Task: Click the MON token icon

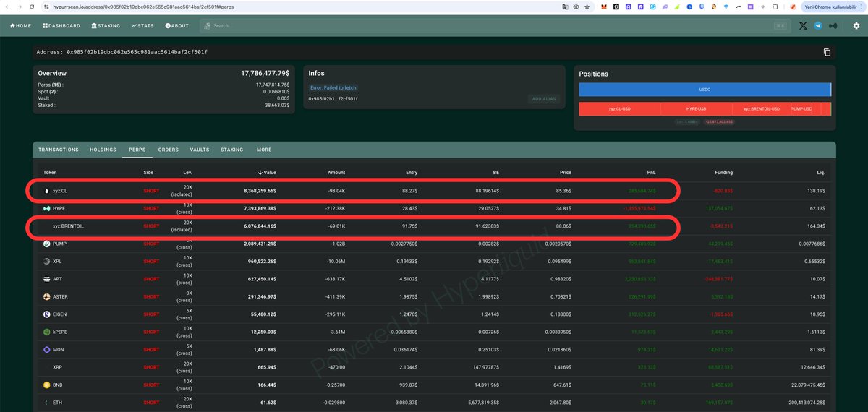Action: pyautogui.click(x=47, y=350)
